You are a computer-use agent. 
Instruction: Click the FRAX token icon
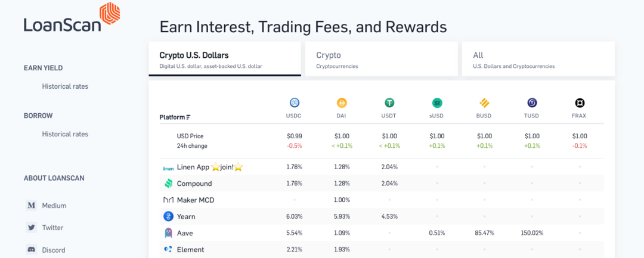tap(580, 102)
